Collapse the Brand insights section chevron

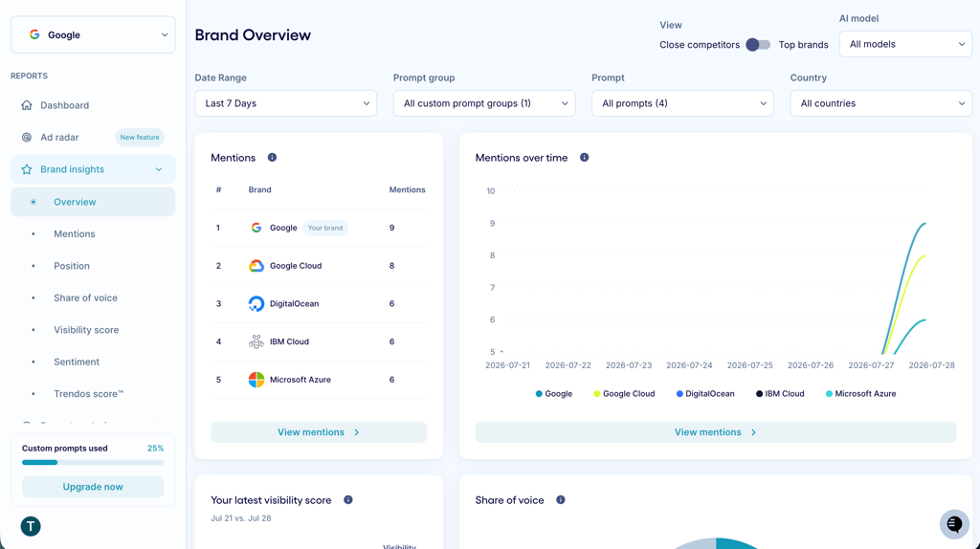pyautogui.click(x=159, y=169)
